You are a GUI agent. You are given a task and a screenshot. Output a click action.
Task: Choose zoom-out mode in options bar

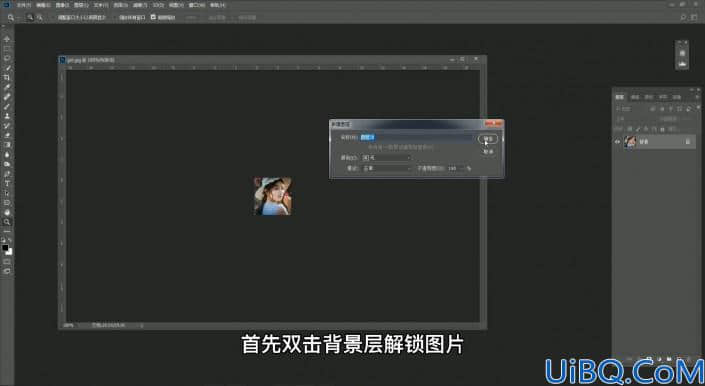40,18
